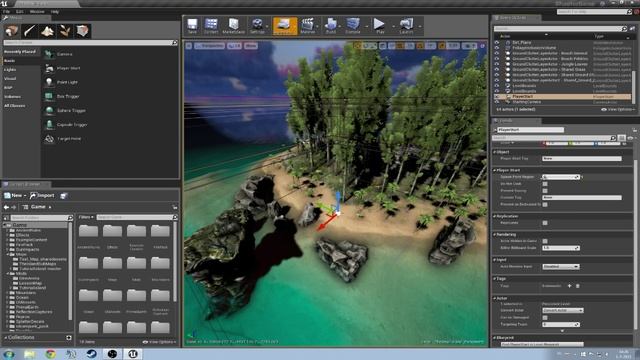The height and width of the screenshot is (360, 640).
Task: Toggle visibility eye for StartingCamera actor
Action: 497,102
